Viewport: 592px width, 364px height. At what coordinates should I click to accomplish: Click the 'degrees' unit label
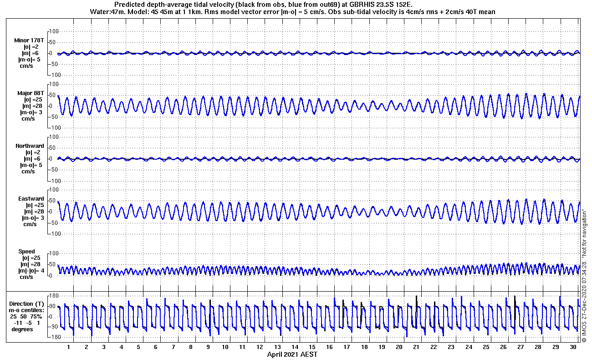coord(22,329)
